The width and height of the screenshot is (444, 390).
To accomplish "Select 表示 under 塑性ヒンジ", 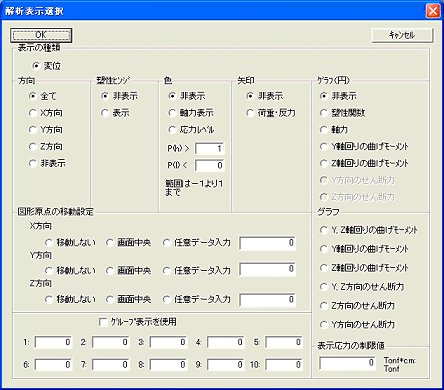I will pos(115,113).
